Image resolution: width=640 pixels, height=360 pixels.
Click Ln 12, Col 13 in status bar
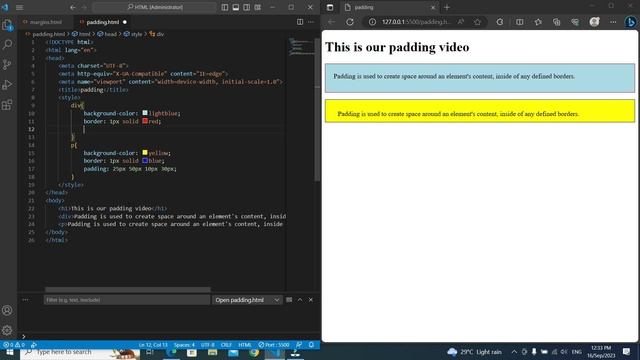(153, 345)
